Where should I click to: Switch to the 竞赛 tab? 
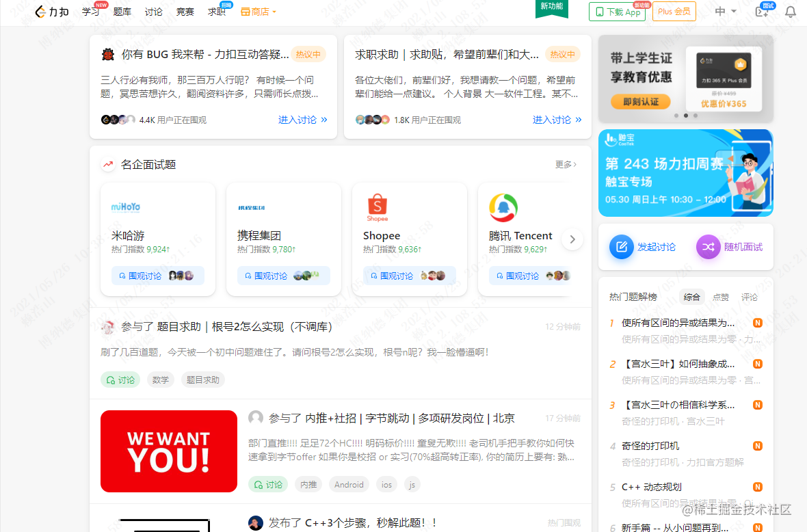click(x=185, y=11)
